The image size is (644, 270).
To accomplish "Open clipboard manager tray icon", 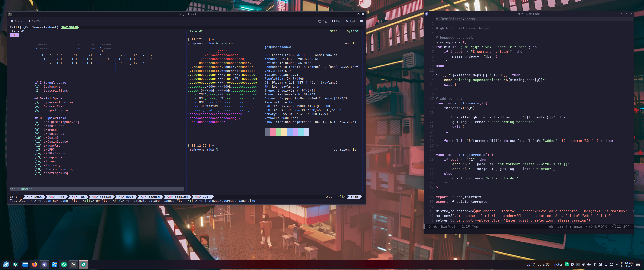I will pyautogui.click(x=583, y=264).
